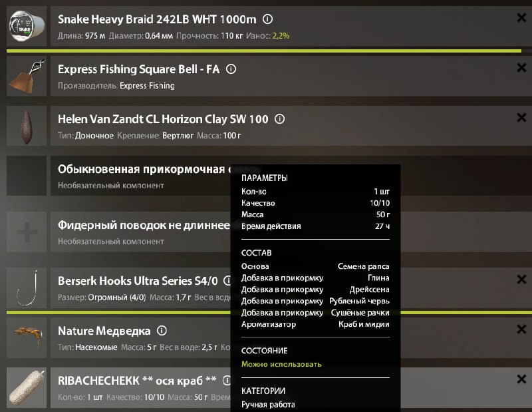532x412 pixels.
Task: Remove the Helen Van Zandt sinker
Action: (x=521, y=117)
